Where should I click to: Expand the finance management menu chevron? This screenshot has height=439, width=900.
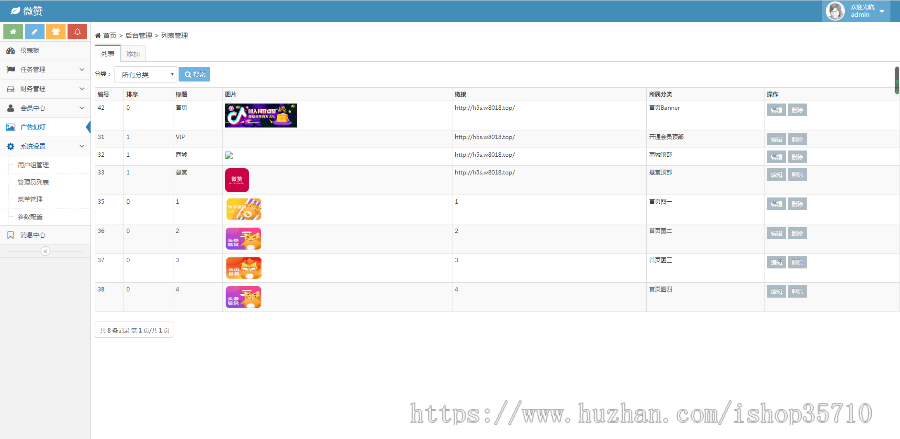[x=82, y=89]
